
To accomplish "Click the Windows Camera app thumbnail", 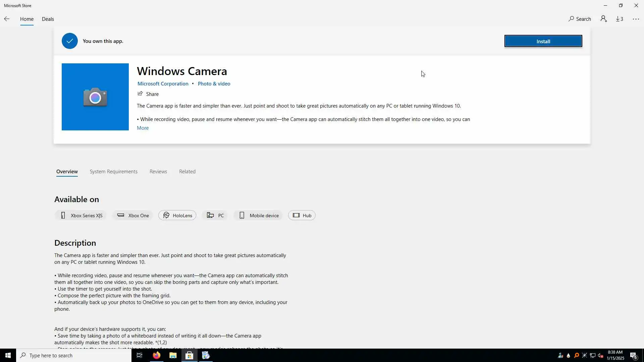I will click(x=95, y=97).
